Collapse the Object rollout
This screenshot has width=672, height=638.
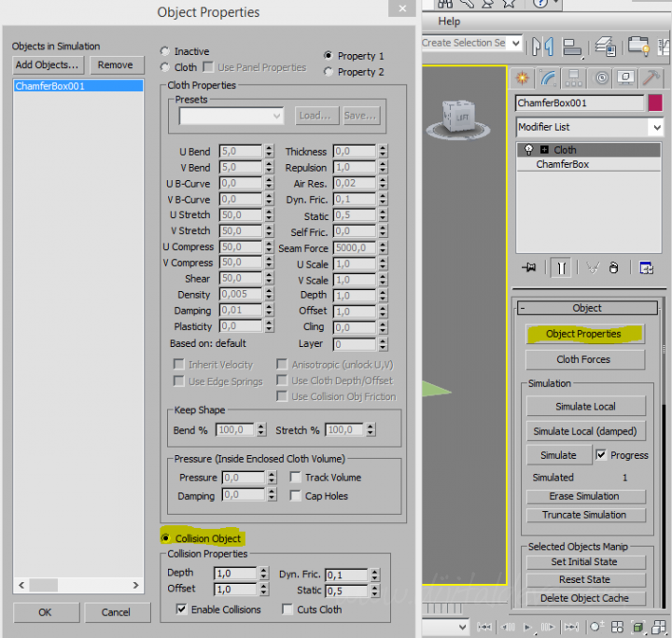pos(523,308)
